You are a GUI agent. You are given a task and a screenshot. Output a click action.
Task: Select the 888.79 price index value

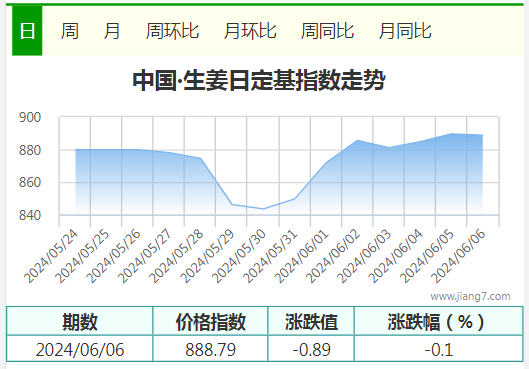[x=210, y=349]
